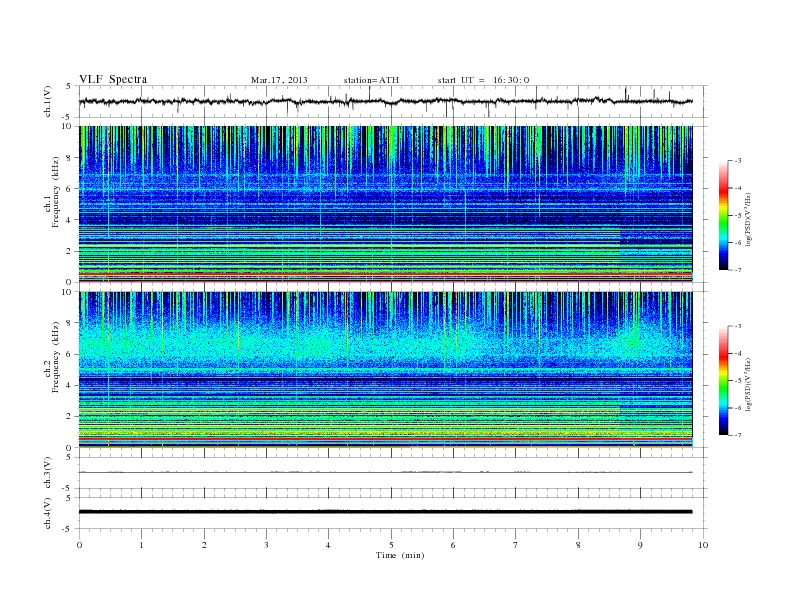Click the '0' tick on time axis

point(79,545)
